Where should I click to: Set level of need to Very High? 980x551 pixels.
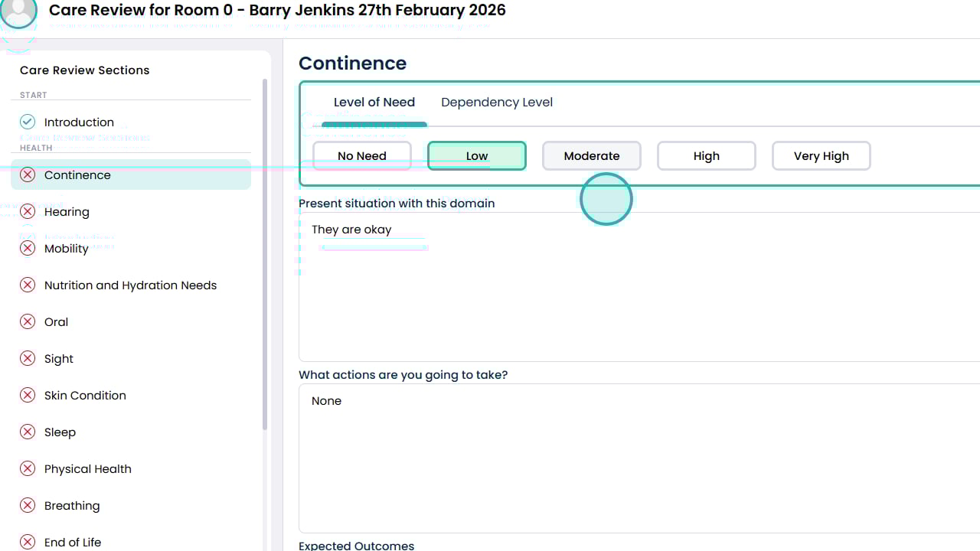(822, 156)
